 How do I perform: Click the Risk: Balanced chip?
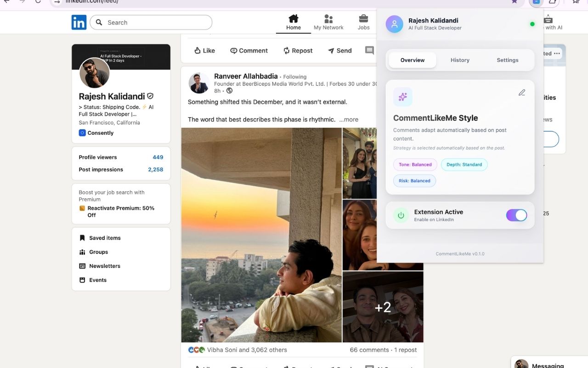(414, 181)
